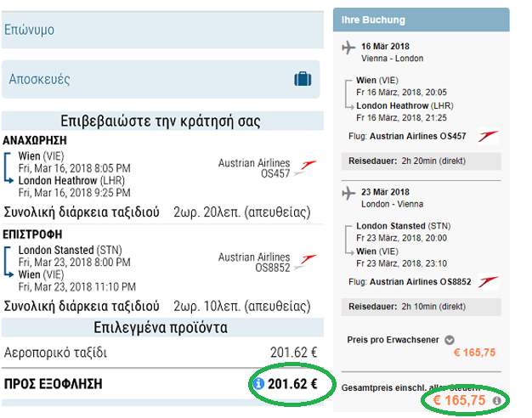Image resolution: width=532 pixels, height=418 pixels.
Task: Click Austrian Airlines logo beside OS8852 return
Action: pyautogui.click(x=305, y=263)
